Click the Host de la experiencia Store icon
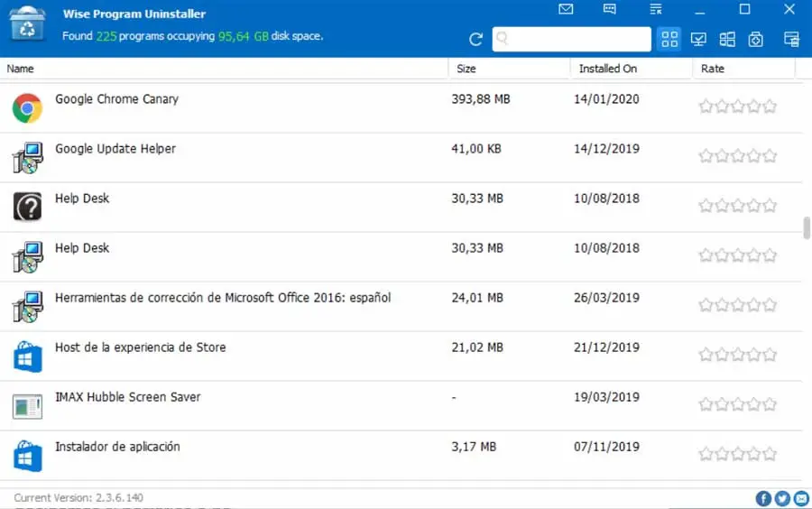The height and width of the screenshot is (509, 812). [27, 356]
